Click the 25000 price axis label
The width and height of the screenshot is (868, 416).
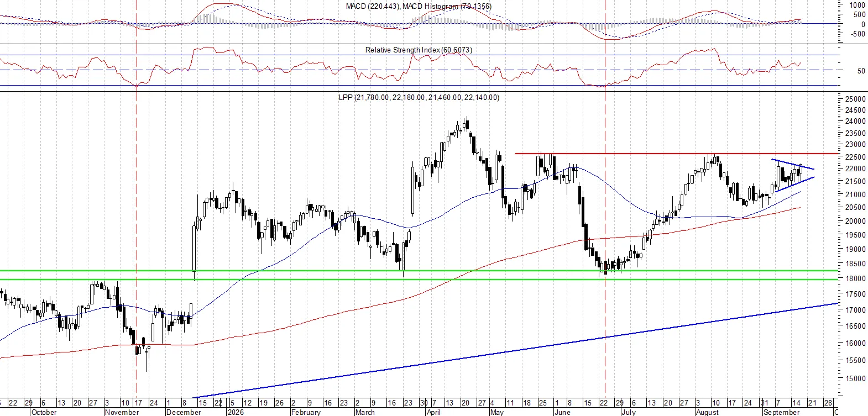point(855,99)
